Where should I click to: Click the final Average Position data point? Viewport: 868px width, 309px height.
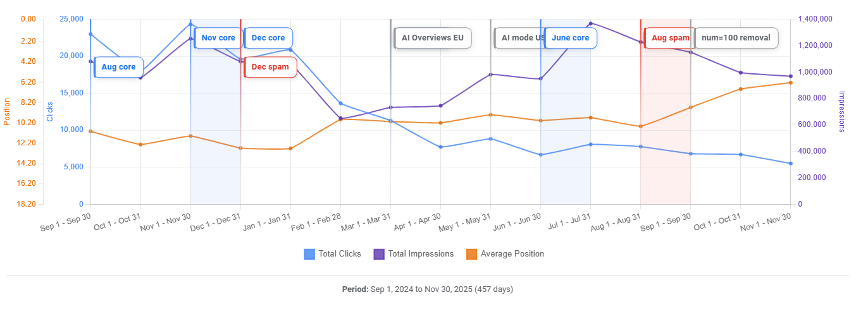point(791,83)
